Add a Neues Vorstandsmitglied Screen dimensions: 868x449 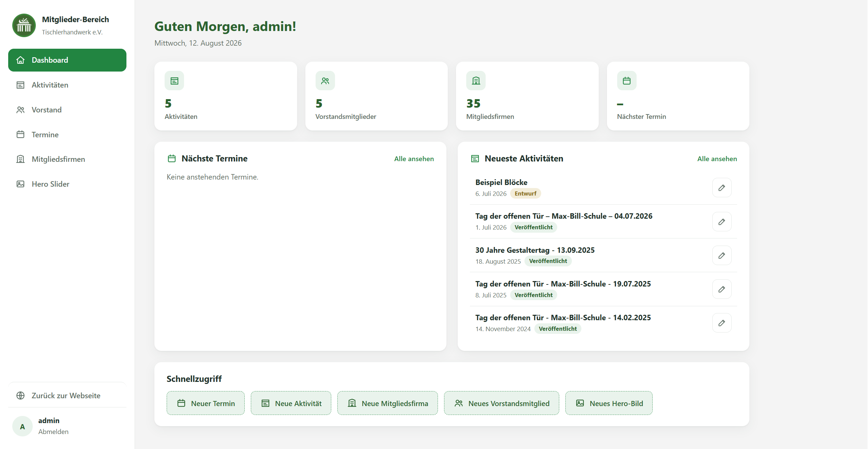(502, 403)
